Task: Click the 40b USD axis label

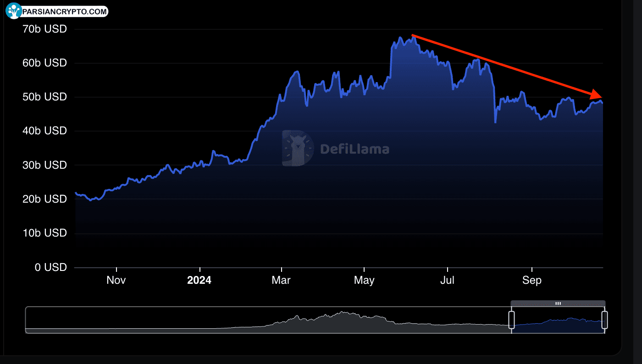Action: tap(44, 131)
